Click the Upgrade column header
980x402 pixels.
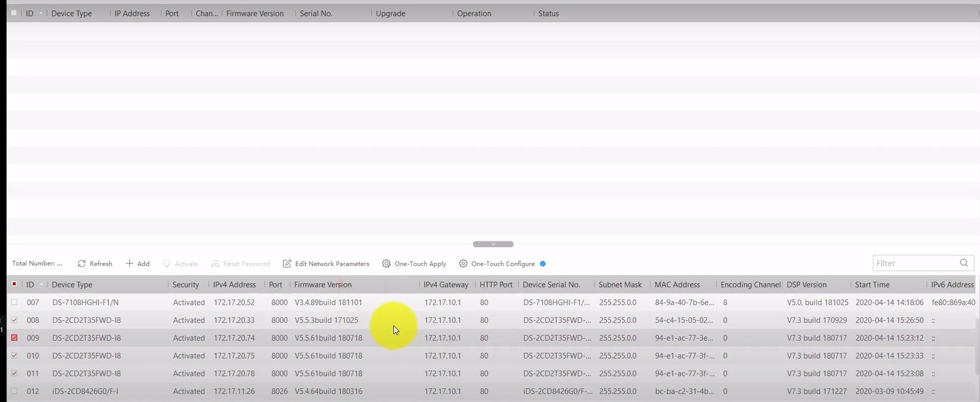point(390,13)
